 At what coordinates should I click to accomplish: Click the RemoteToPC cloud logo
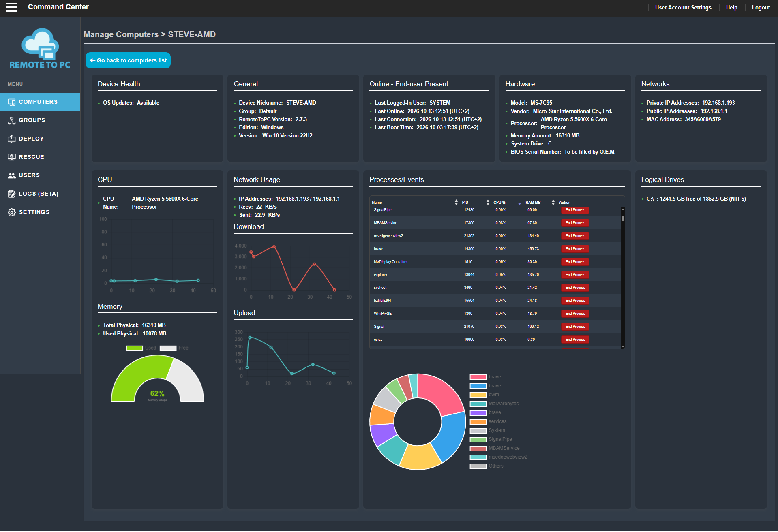pyautogui.click(x=40, y=48)
